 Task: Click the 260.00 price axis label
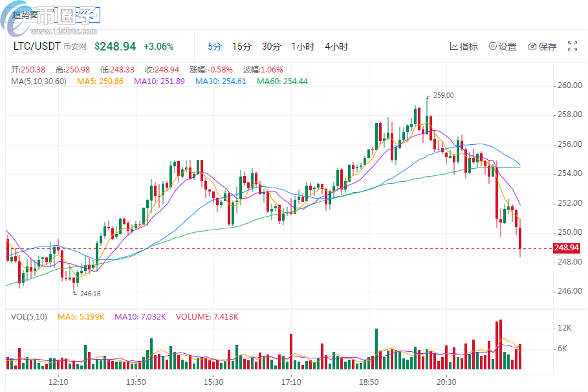570,85
